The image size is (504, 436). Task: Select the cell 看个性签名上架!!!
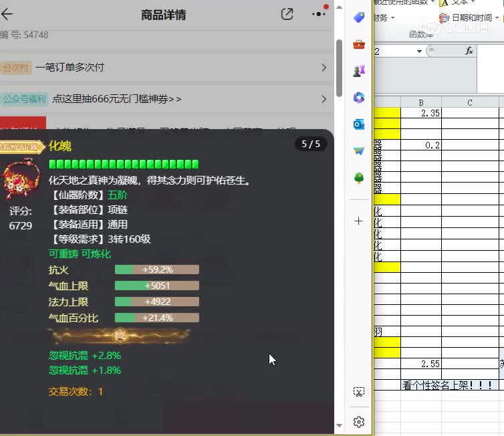click(x=450, y=385)
